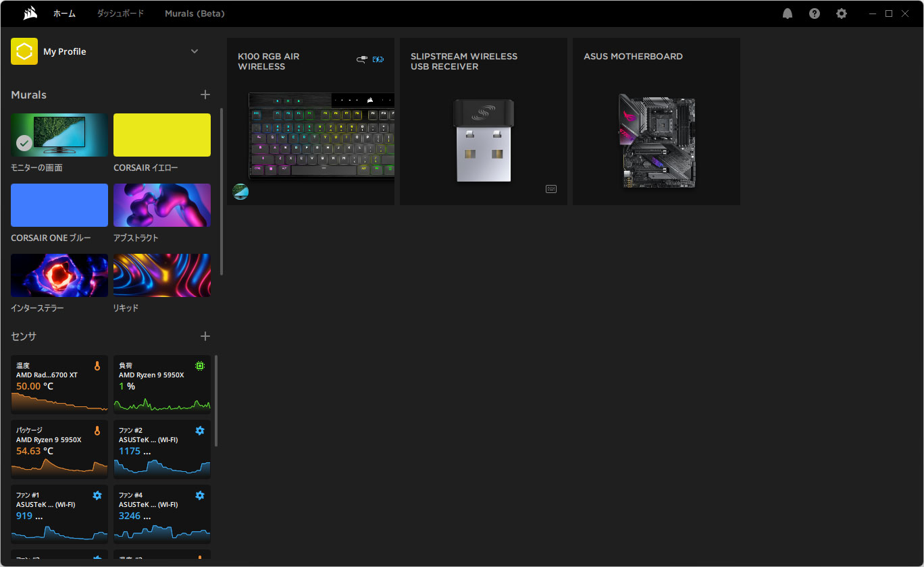Screen dimensions: 924x567
Task: Click the 3246 fan speed value
Action: (130, 516)
